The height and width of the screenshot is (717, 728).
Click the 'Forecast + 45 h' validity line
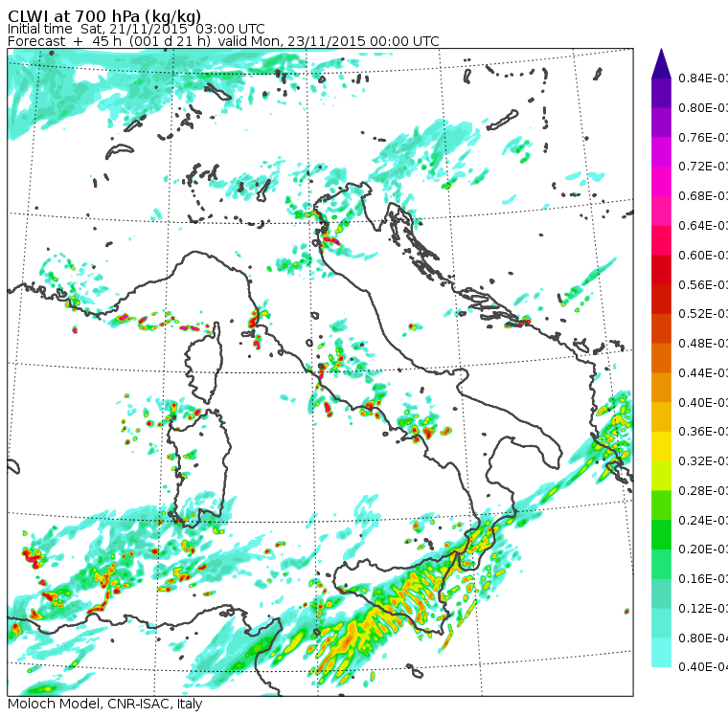tap(223, 41)
